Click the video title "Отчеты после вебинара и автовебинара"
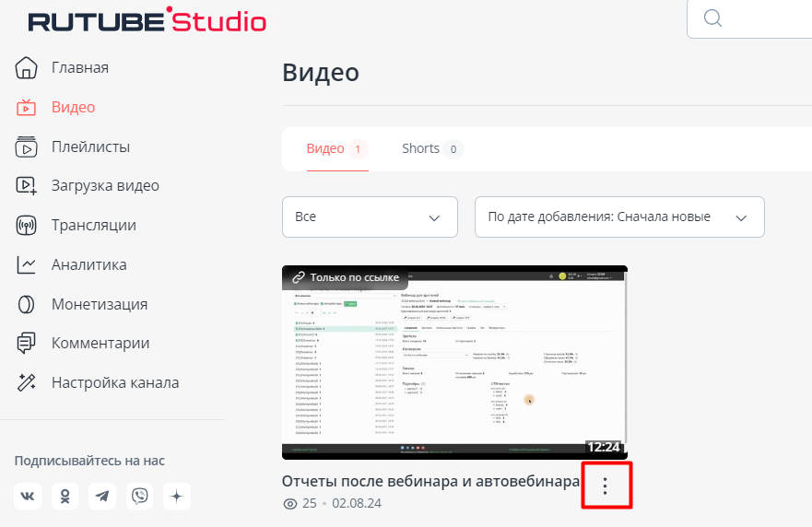Image resolution: width=812 pixels, height=527 pixels. tap(430, 481)
